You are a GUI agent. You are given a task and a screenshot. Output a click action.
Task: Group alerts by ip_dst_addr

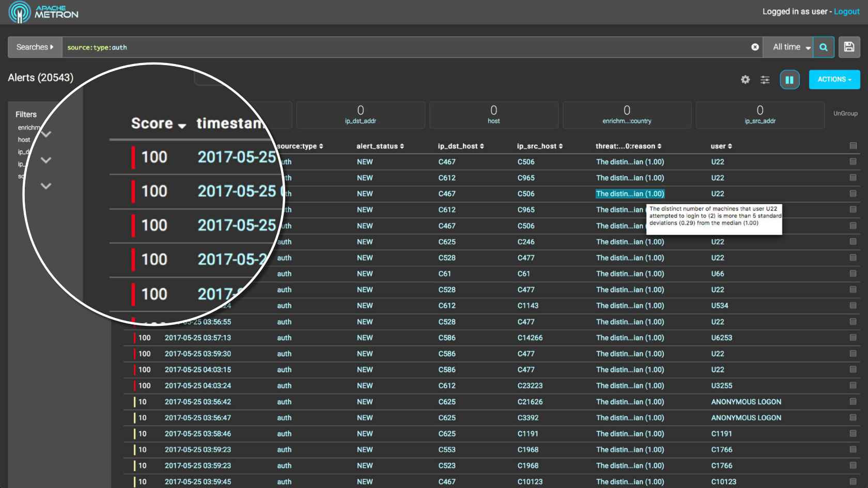pyautogui.click(x=361, y=115)
